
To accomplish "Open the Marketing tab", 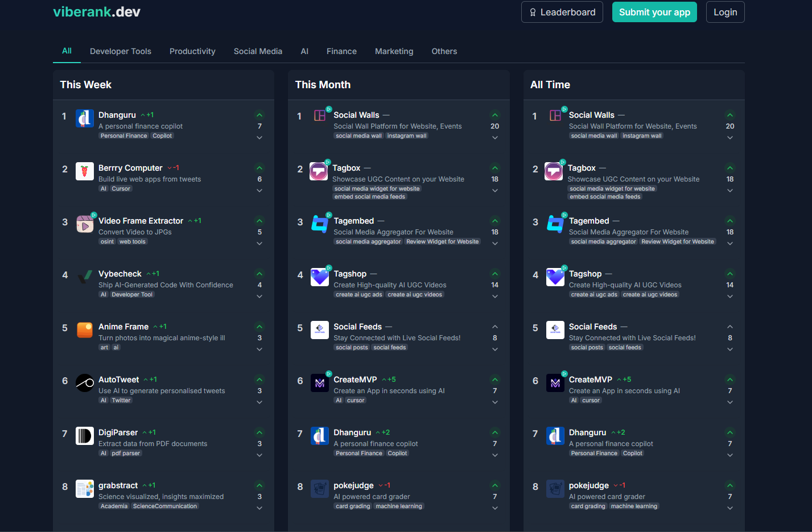I will [394, 51].
